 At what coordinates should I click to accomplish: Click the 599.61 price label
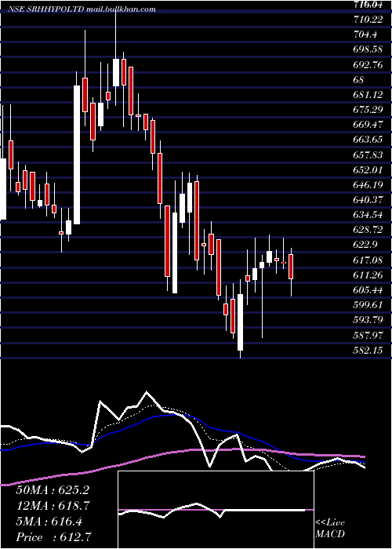coord(368,304)
